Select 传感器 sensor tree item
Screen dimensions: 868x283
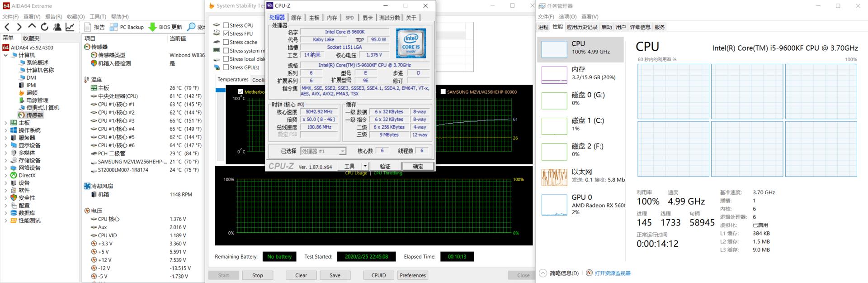[34, 115]
